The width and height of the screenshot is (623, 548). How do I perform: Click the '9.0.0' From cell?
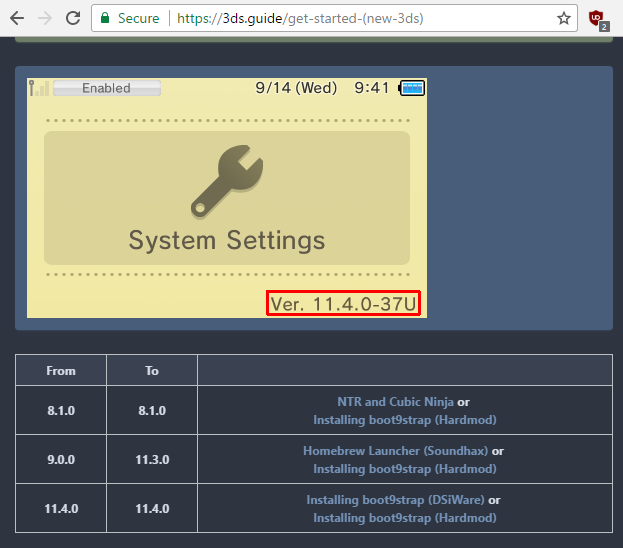click(61, 459)
